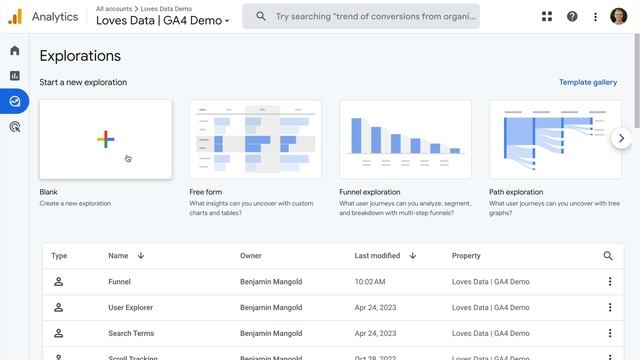The height and width of the screenshot is (360, 640).
Task: Open the User Explorer exploration
Action: 131,307
